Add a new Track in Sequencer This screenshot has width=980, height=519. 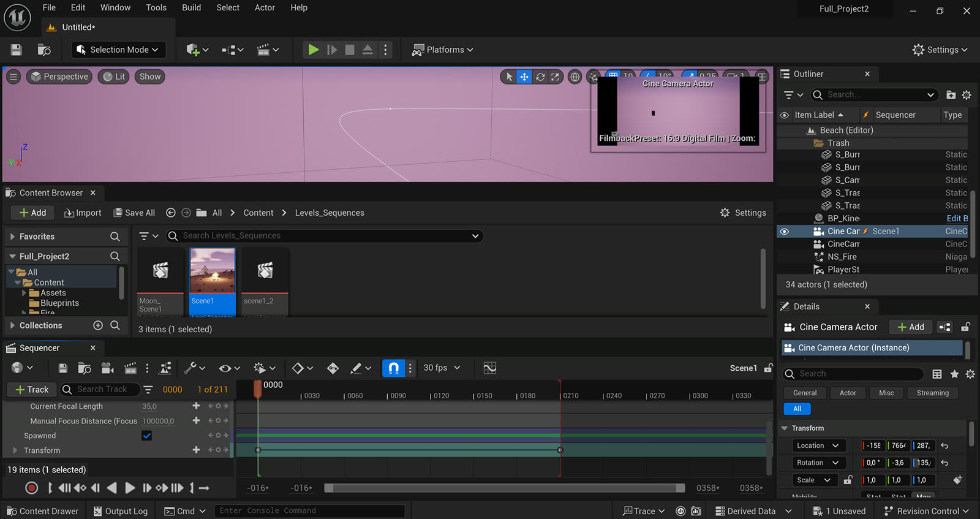coord(32,389)
